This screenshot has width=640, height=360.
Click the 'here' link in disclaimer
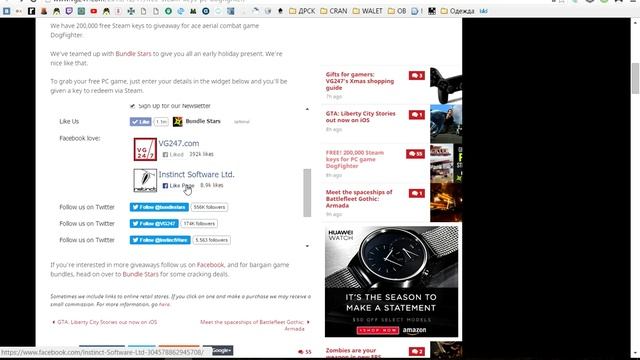tap(164, 304)
